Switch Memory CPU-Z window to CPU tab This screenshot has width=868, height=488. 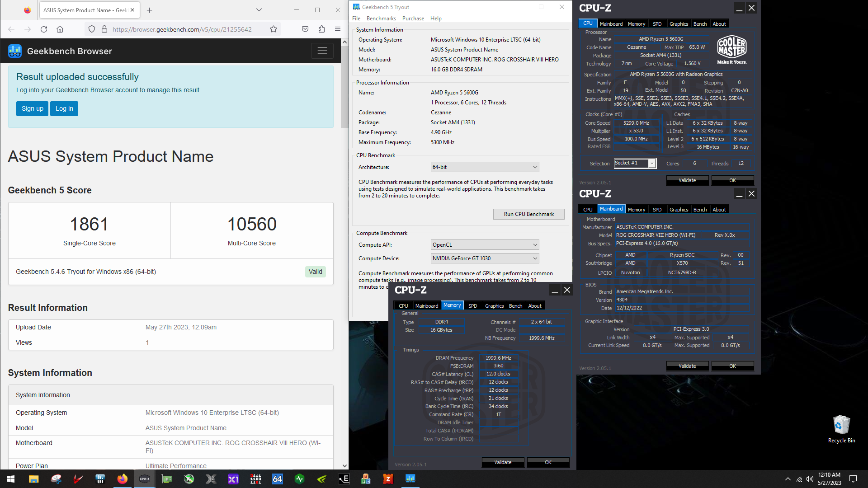coord(403,306)
